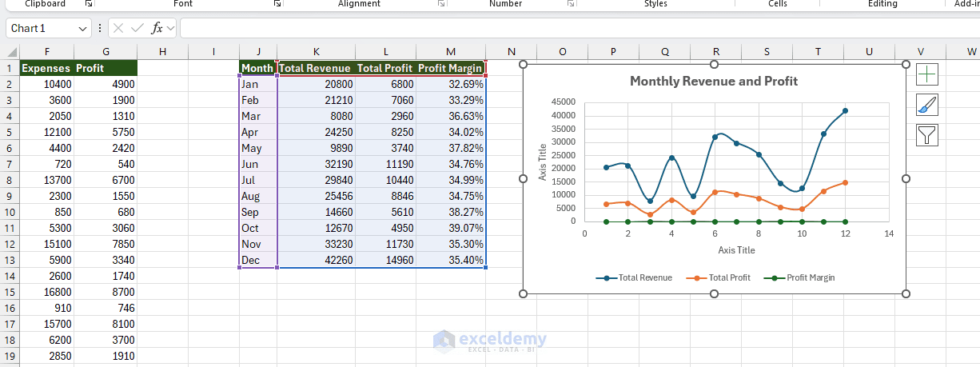Viewport: 980px width, 367px height.
Task: Click the cell with value 14960
Action: click(386, 260)
